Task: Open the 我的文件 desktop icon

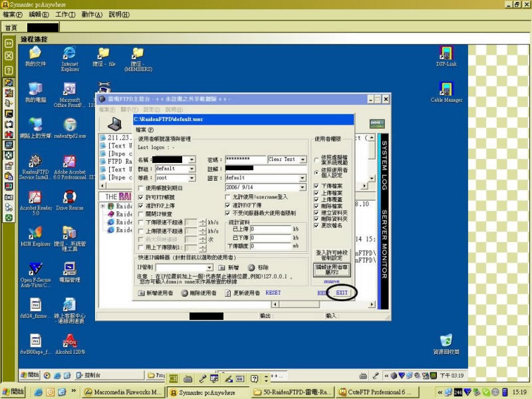Action: 35,57
